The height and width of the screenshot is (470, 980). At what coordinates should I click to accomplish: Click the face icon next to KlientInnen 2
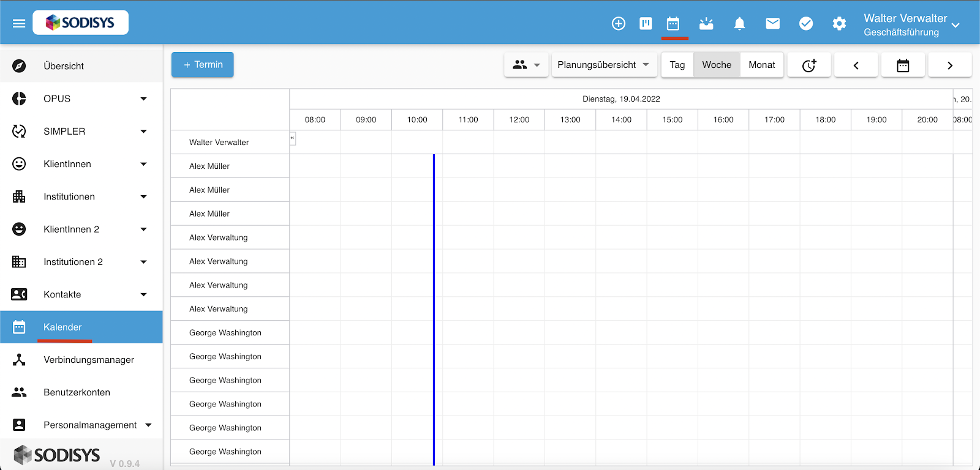tap(19, 229)
